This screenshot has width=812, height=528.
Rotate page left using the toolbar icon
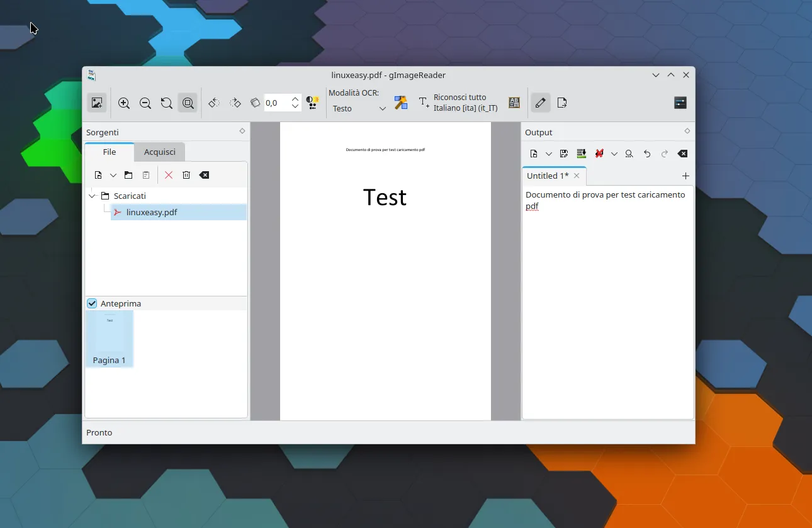[x=214, y=103]
